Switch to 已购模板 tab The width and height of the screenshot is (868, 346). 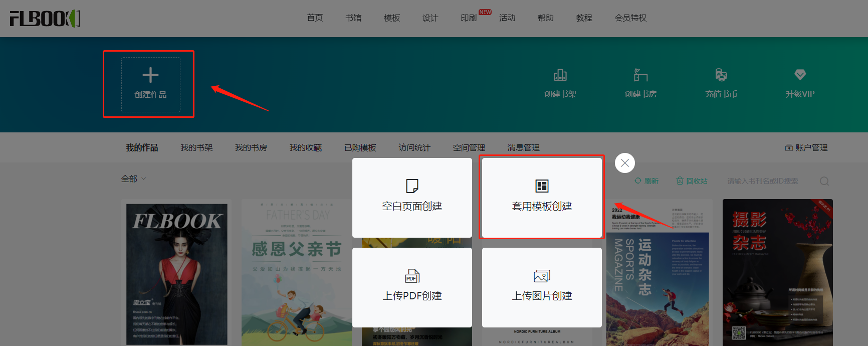[x=360, y=147]
